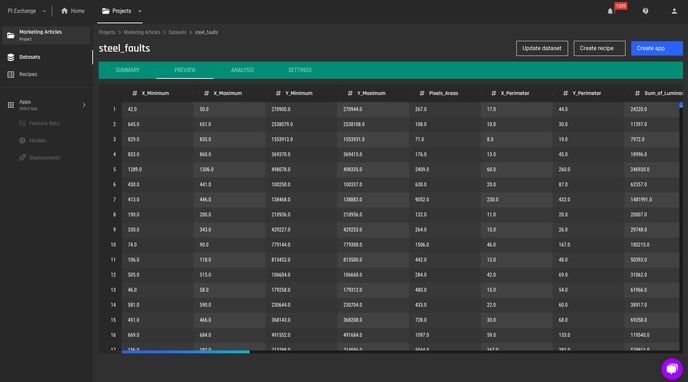Select cell 1097.0 in row 16
The width and height of the screenshot is (688, 382).
pos(444,335)
